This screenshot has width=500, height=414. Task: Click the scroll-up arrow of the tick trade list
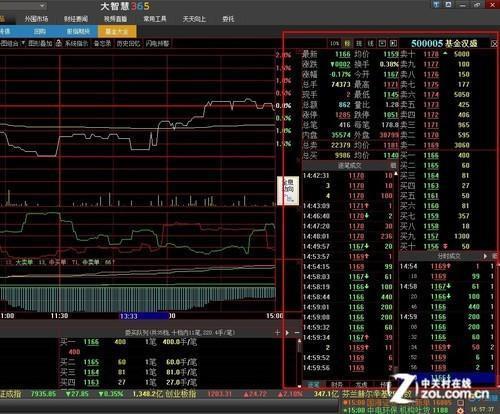[396, 174]
